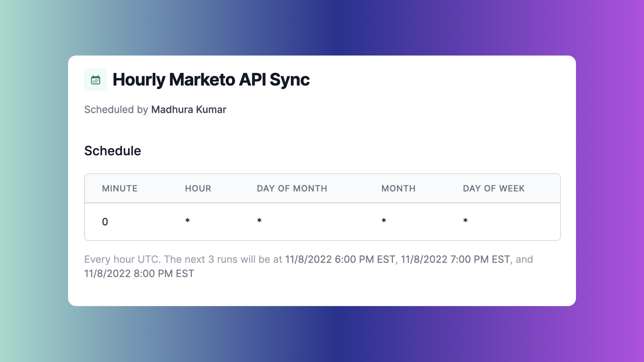The height and width of the screenshot is (362, 644).
Task: Click the HOUR column header
Action: [x=198, y=189]
